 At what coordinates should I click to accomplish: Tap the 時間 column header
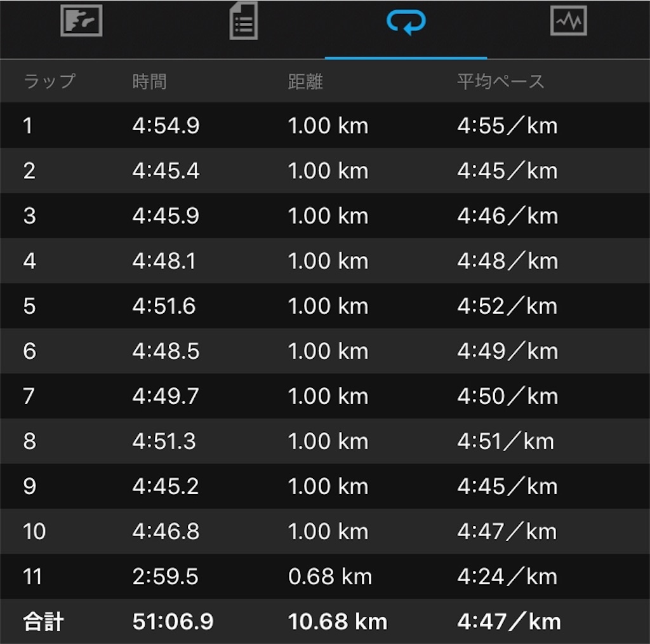149,81
